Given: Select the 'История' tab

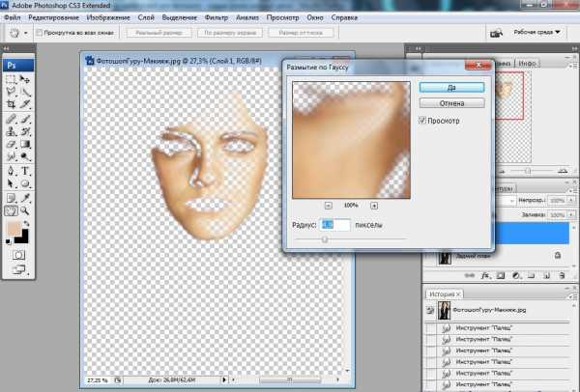Looking at the screenshot, I should click(x=445, y=294).
